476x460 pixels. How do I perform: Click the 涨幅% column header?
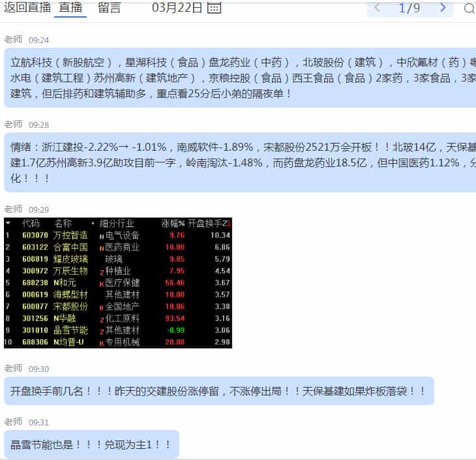pyautogui.click(x=173, y=224)
